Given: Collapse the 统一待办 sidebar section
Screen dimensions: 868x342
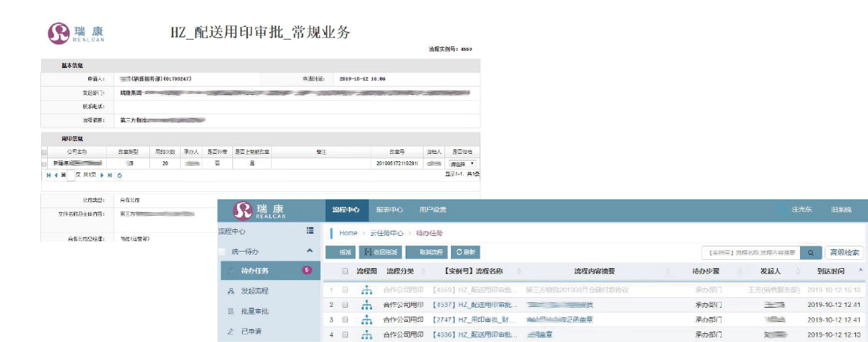Looking at the screenshot, I should [x=309, y=252].
